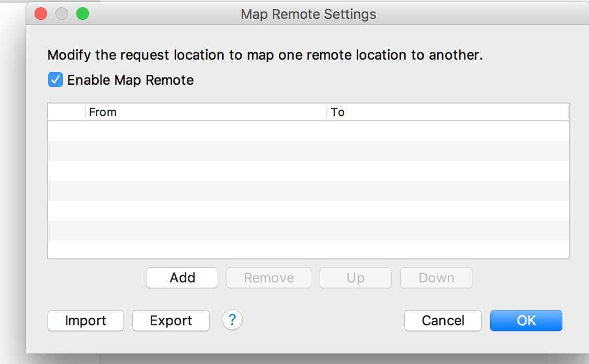Viewport: 589px width, 364px height.
Task: Click the blank column header left of From
Action: [66, 112]
